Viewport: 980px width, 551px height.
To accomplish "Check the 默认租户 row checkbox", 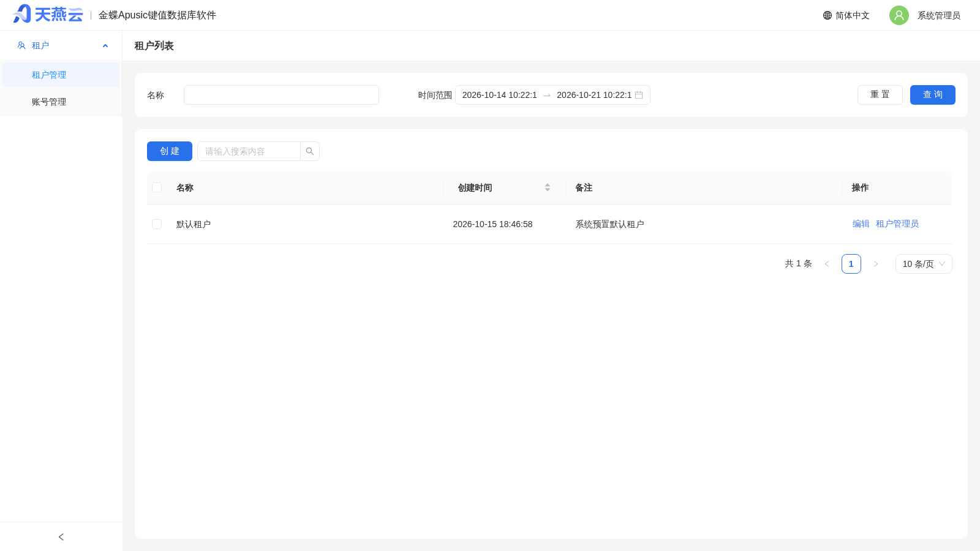I will point(157,224).
